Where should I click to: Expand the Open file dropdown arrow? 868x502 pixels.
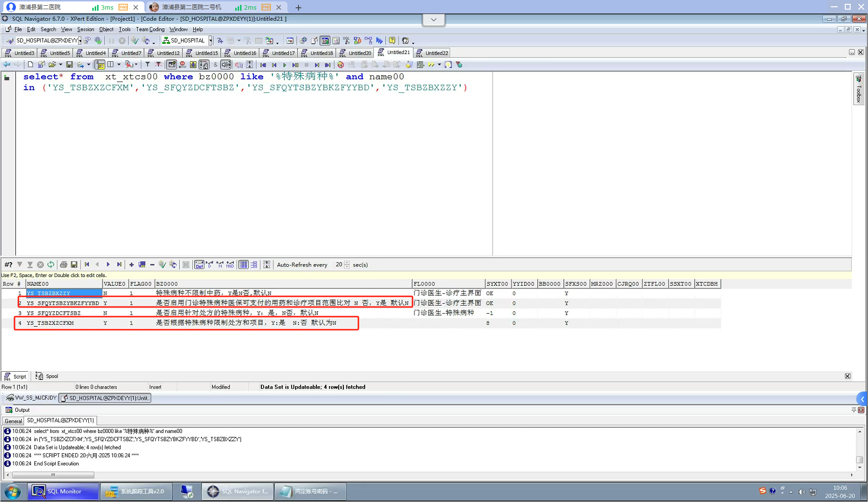click(x=60, y=65)
